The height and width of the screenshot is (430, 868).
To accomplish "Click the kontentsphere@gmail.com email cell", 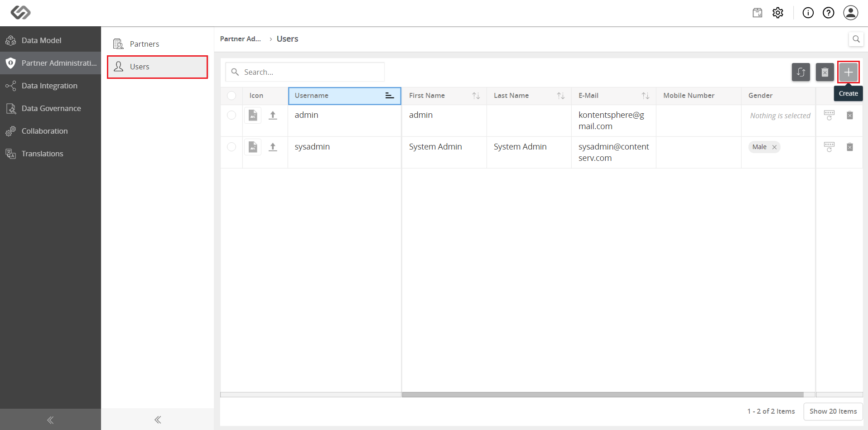I will pos(613,121).
